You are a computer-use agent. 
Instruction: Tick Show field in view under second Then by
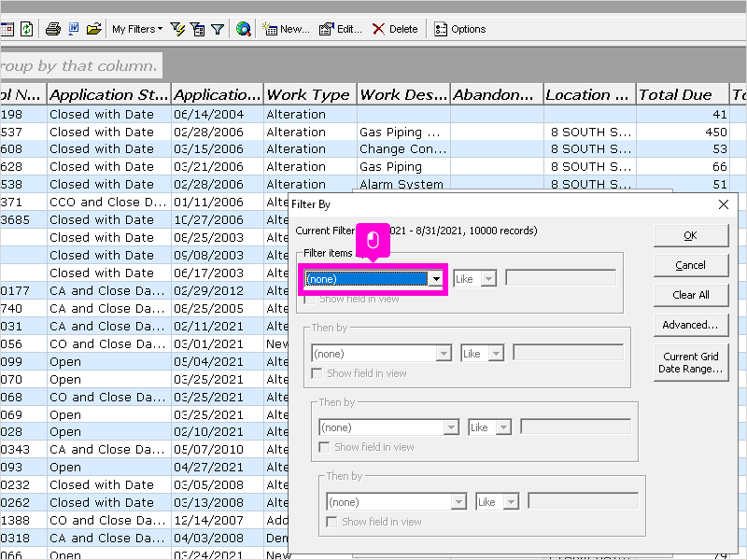click(x=324, y=447)
